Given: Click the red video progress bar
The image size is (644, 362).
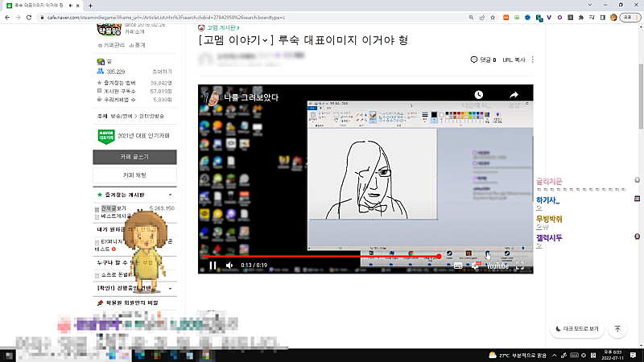Looking at the screenshot, I should point(322,256).
